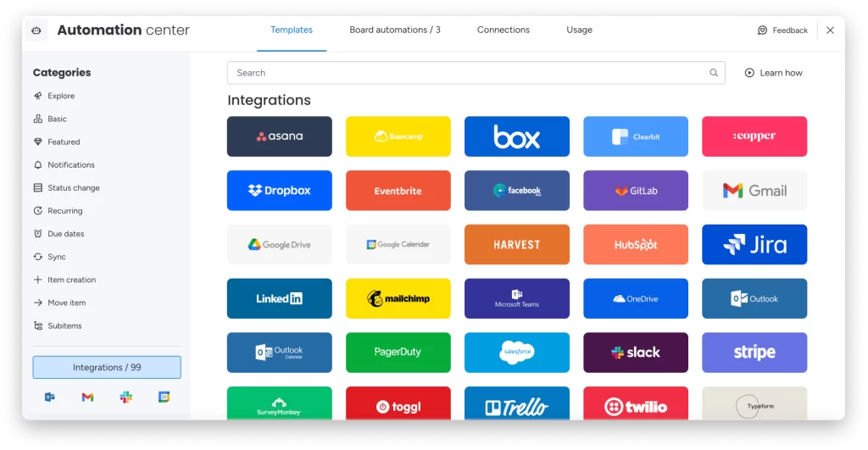Click the Automation center robot icon
Viewport: 868px width, 450px height.
36,31
